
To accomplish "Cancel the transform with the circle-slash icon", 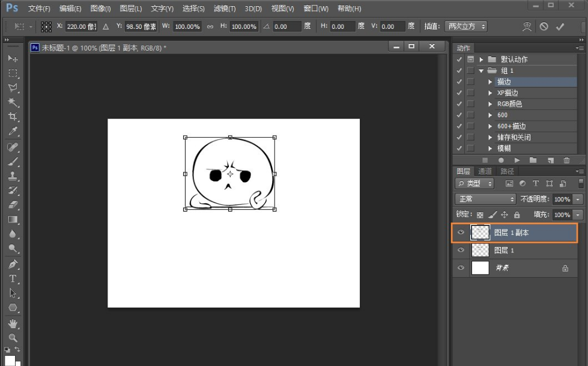I will pos(544,26).
